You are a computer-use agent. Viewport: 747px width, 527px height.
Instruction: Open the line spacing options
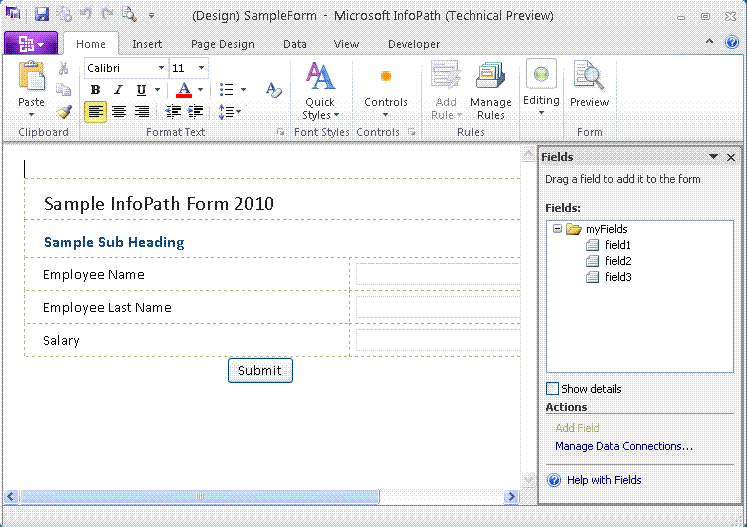tap(229, 112)
